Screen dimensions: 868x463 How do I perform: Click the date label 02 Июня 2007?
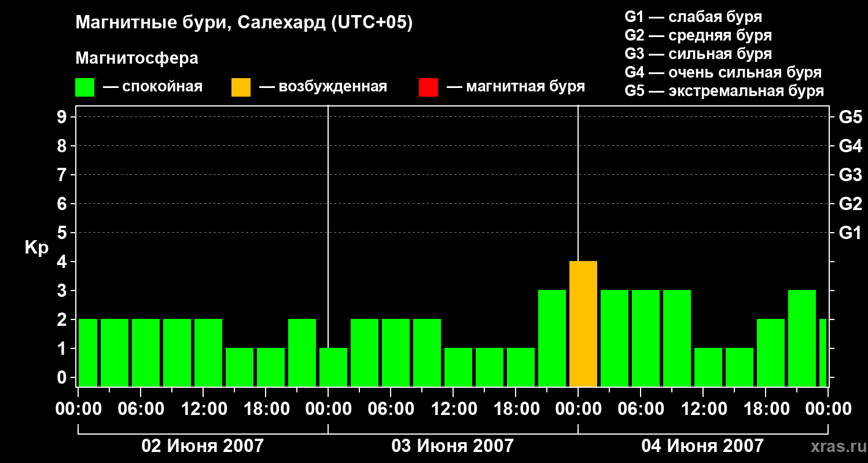(x=203, y=446)
